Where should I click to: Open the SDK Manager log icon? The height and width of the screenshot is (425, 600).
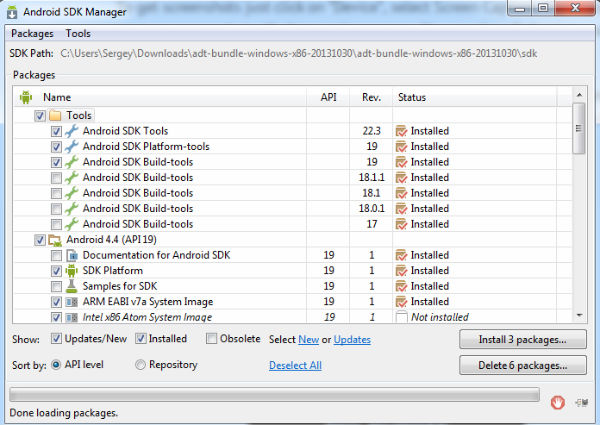(x=583, y=402)
